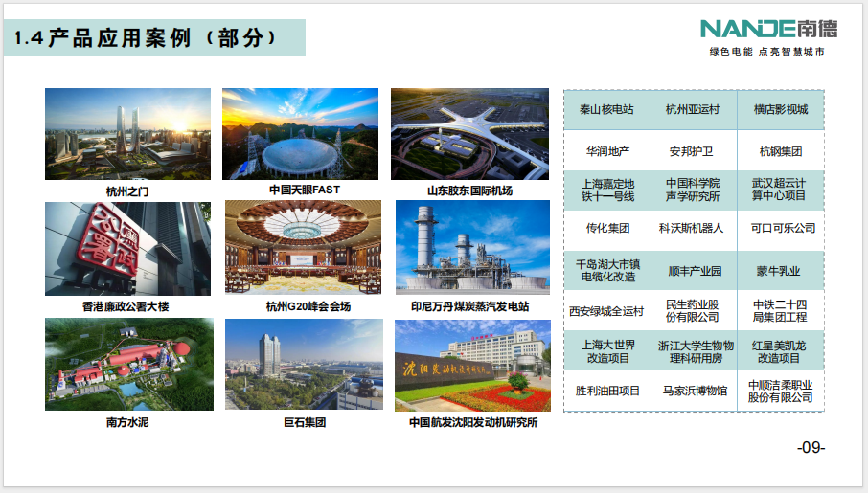Select the 科沃斯机器人 table cell
The height and width of the screenshot is (493, 868).
pyautogui.click(x=694, y=229)
